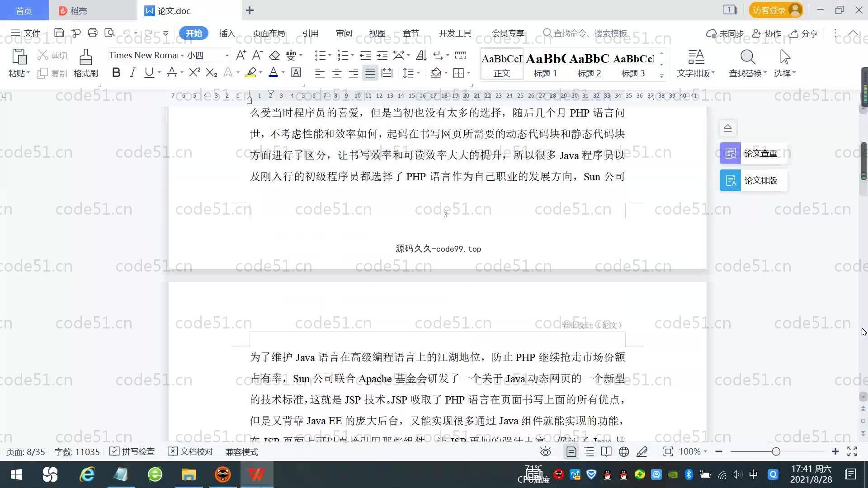Screen dimensions: 868x488
Task: Open the 论文查重 side panel button
Action: tap(753, 153)
